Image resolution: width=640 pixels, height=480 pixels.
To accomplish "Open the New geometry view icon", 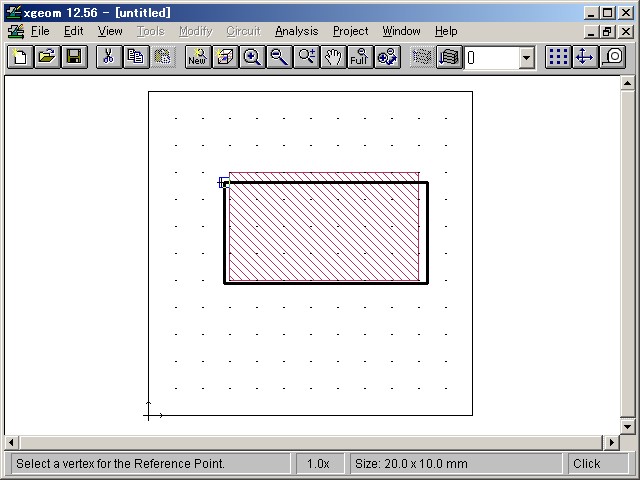I will point(198,57).
